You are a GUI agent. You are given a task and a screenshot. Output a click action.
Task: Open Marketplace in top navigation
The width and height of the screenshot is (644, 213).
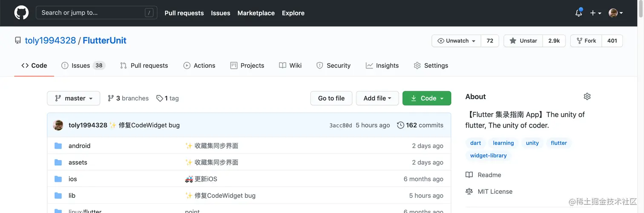[256, 13]
